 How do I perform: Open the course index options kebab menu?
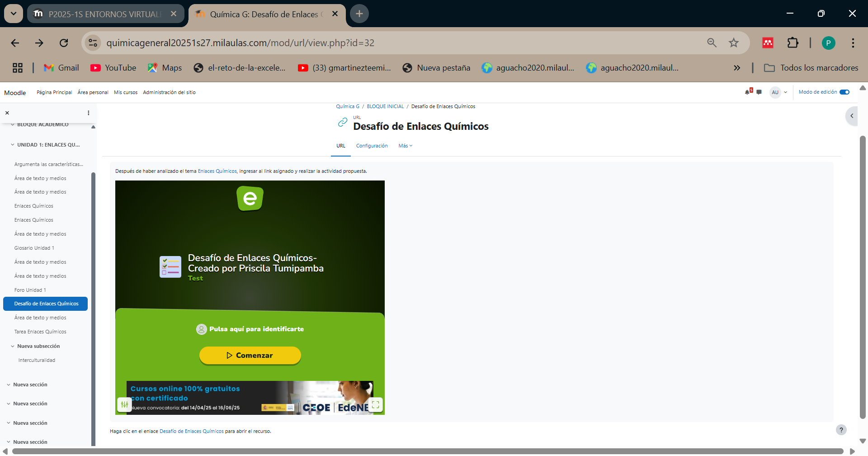coord(88,113)
